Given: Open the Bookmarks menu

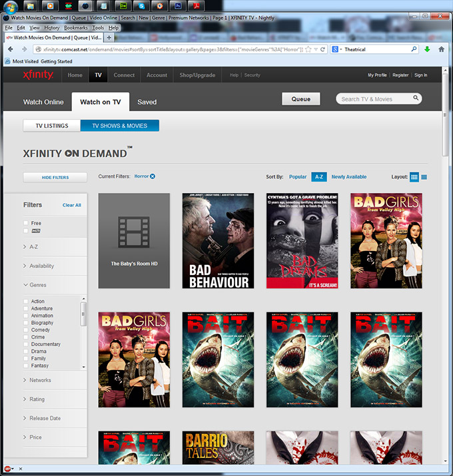Looking at the screenshot, I should (76, 27).
